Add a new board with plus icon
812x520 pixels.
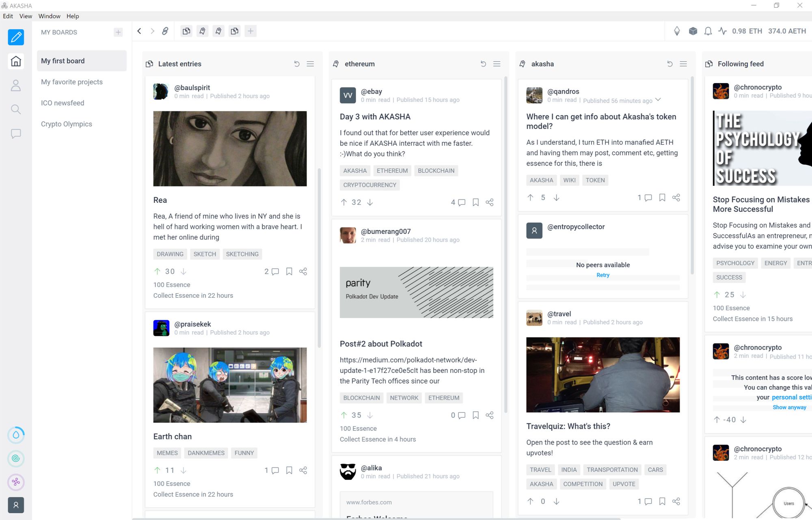pos(118,32)
